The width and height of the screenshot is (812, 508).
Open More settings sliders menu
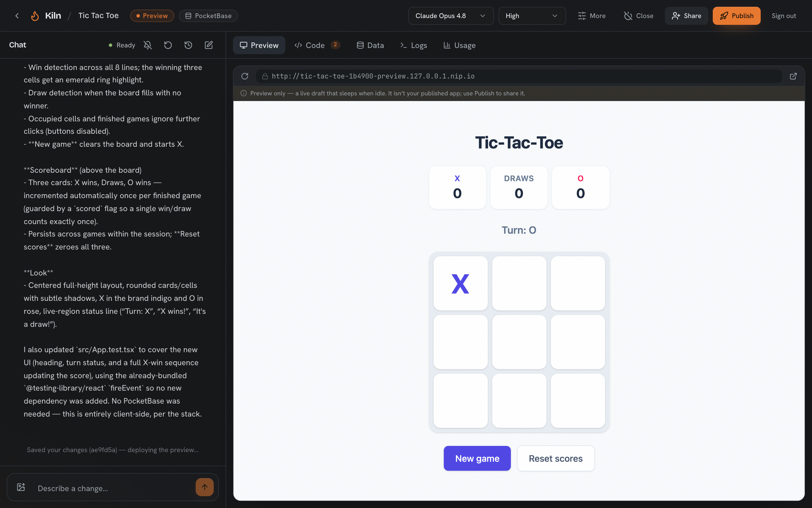592,16
